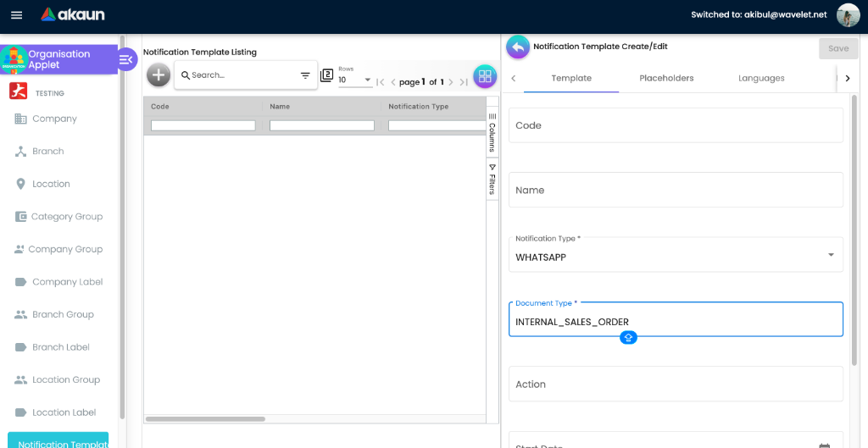The image size is (868, 448).
Task: Sort by Notification Type column header
Action: point(419,106)
